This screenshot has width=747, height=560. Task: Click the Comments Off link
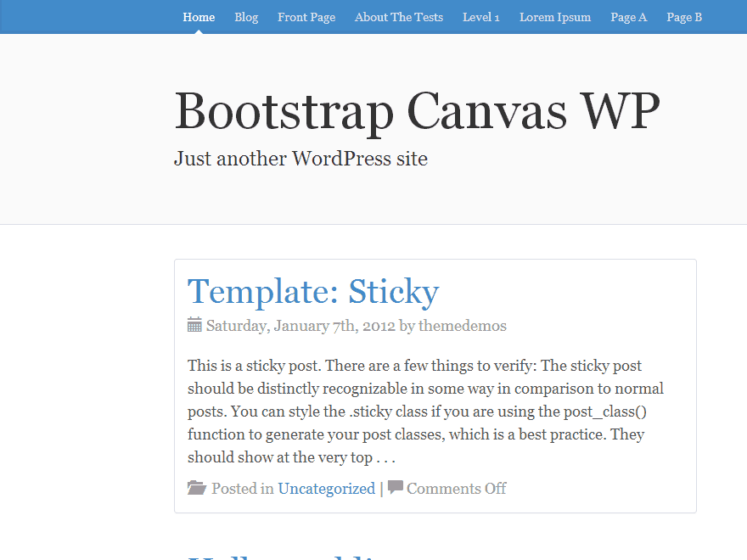point(456,488)
